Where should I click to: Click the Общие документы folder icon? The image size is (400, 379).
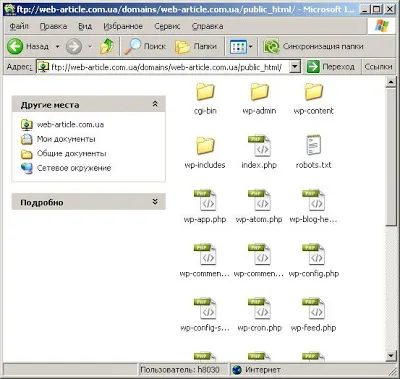(x=27, y=154)
